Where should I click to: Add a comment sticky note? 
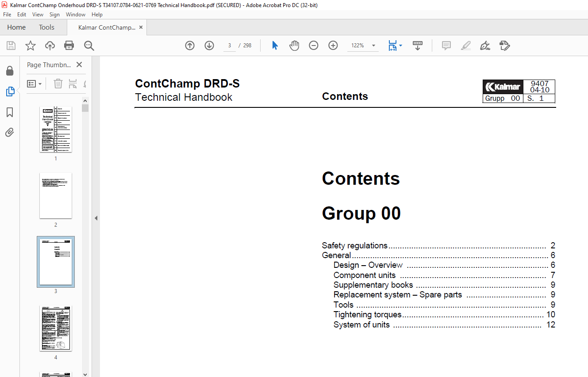(446, 46)
